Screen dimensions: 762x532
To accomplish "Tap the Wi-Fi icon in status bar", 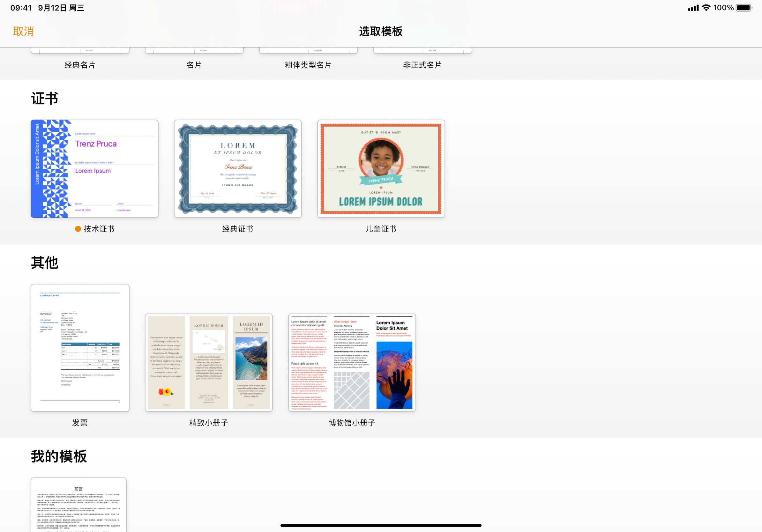I will pyautogui.click(x=706, y=8).
